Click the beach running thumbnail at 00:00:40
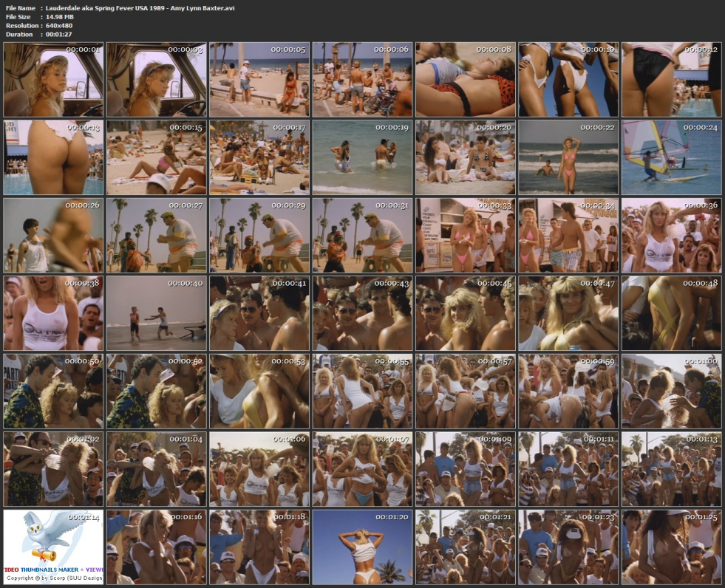The image size is (725, 588). (x=156, y=313)
